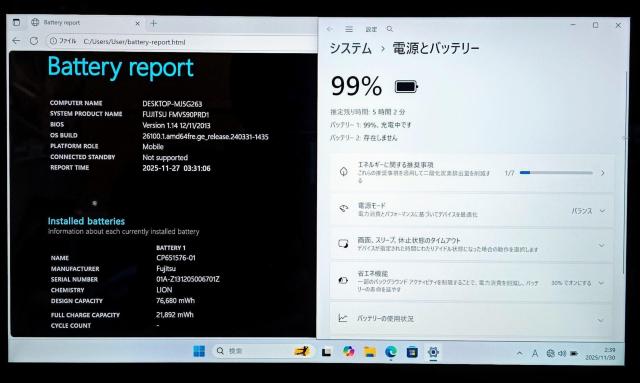Open the clock showing 2025/11/30
Image resolution: width=640 pixels, height=383 pixels.
click(x=600, y=354)
